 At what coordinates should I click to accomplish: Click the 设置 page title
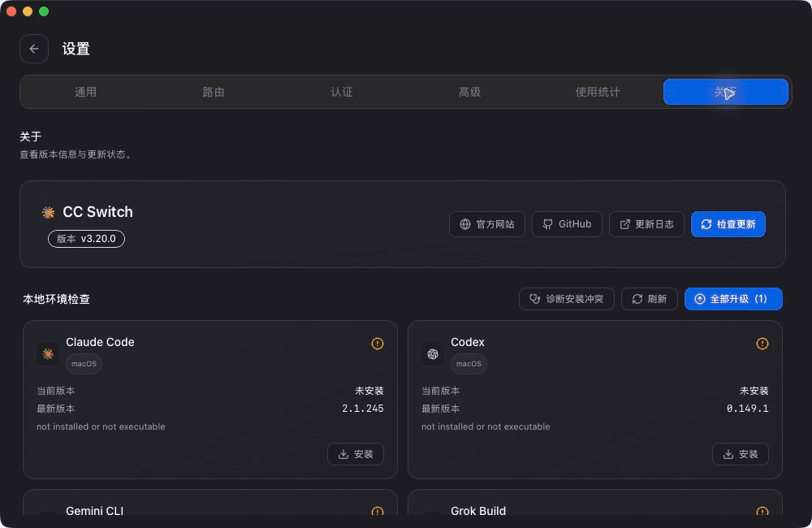click(x=76, y=49)
